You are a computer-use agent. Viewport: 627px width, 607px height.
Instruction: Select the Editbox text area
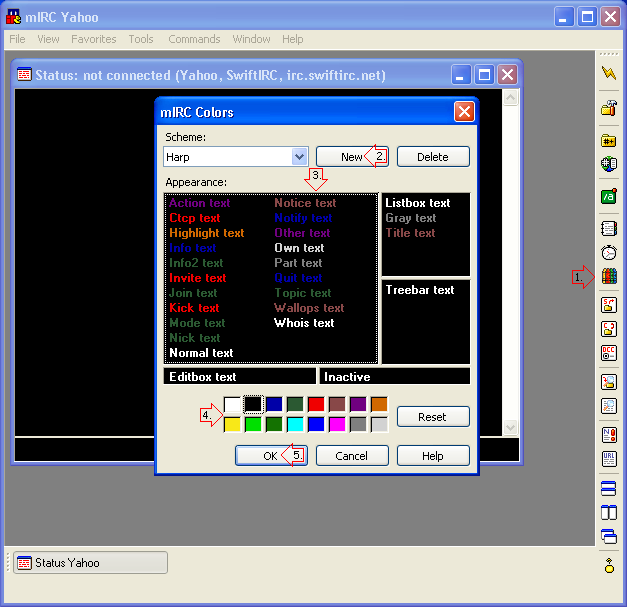point(240,376)
